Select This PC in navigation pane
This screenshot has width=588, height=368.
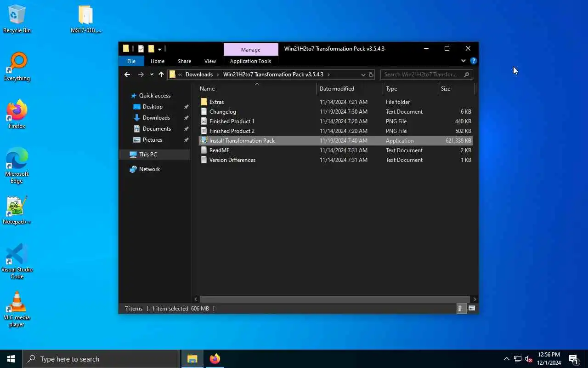(x=154, y=155)
